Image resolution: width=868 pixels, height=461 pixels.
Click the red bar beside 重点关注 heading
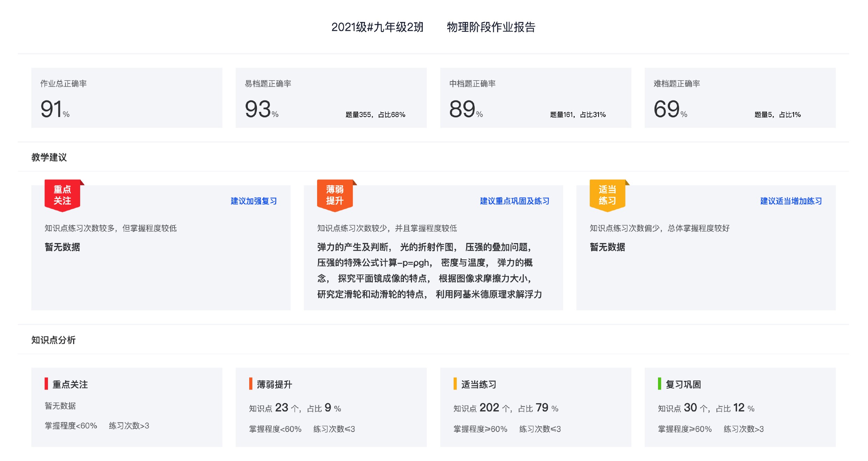(x=46, y=384)
